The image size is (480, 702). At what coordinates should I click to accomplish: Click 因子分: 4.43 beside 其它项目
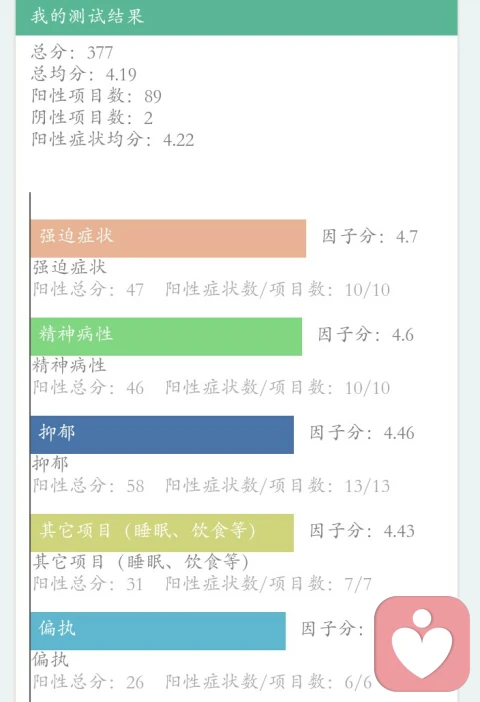pos(362,531)
